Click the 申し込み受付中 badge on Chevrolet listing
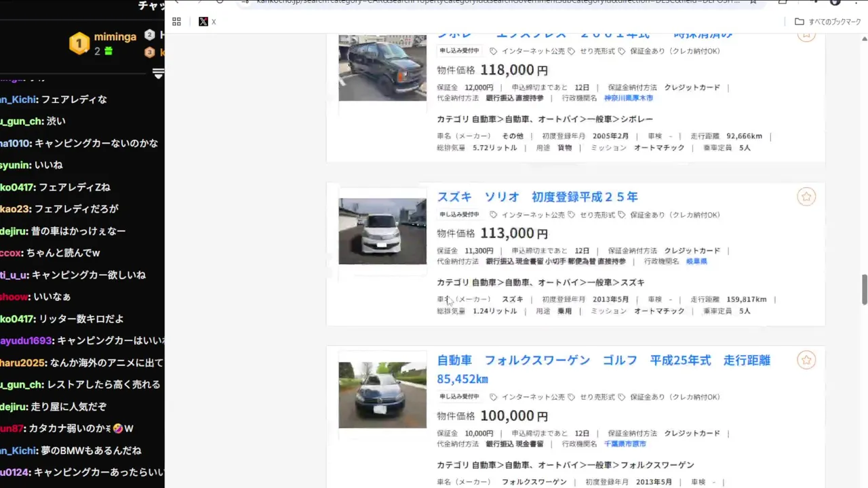This screenshot has width=868, height=488. (x=459, y=52)
